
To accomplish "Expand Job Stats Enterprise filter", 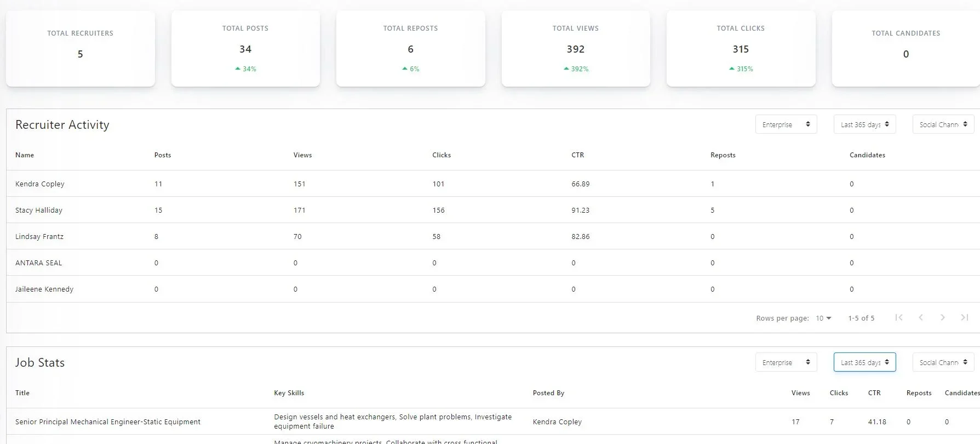I will [786, 362].
